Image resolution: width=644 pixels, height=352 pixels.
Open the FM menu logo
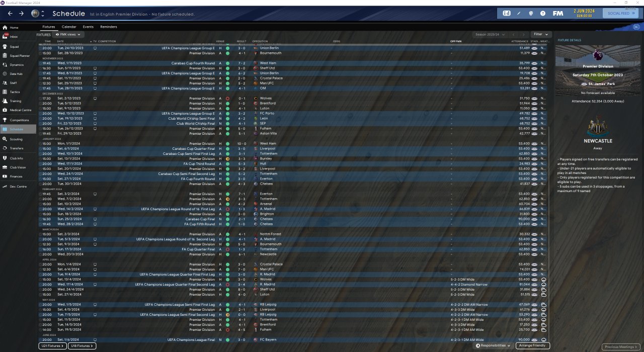point(557,13)
